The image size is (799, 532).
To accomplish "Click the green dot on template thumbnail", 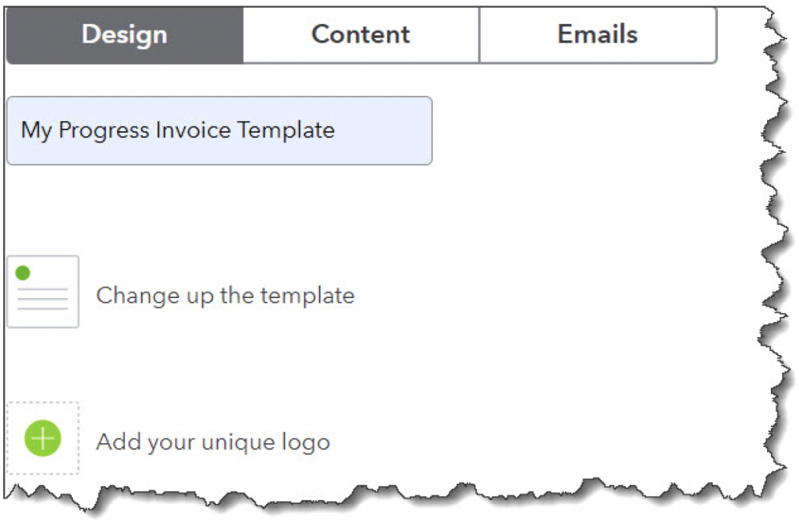I will tap(23, 272).
